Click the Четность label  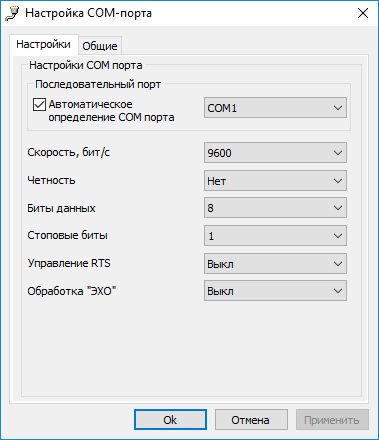coord(51,180)
